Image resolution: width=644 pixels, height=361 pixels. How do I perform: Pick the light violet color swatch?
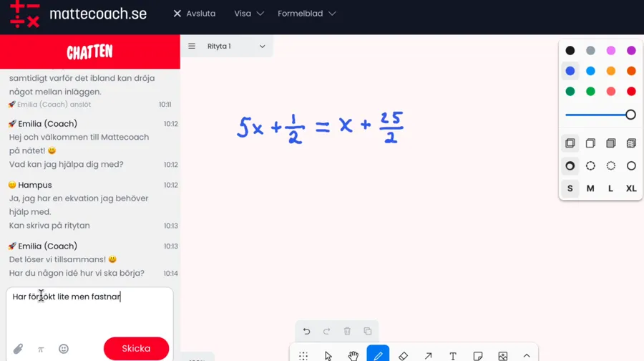[611, 51]
